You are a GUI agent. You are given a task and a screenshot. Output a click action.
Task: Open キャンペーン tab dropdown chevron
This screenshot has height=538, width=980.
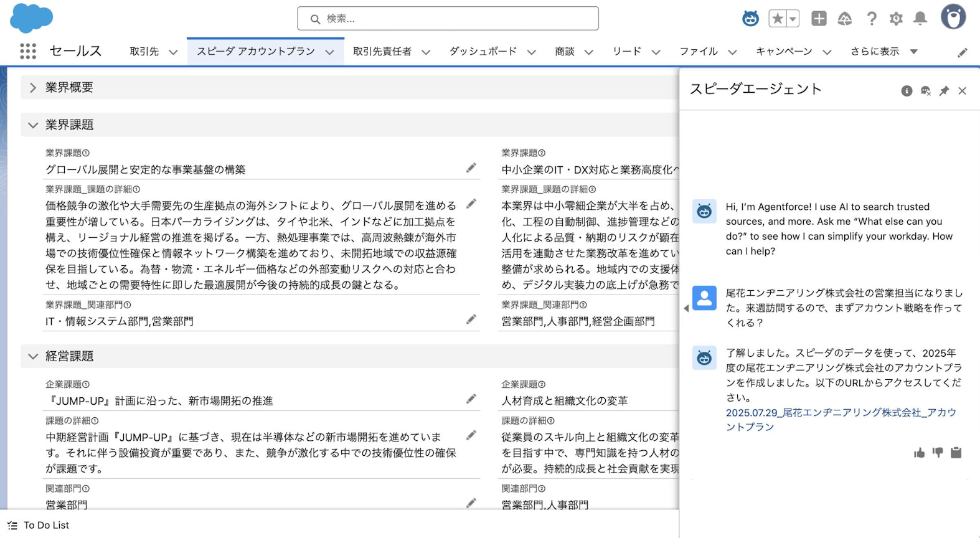point(827,52)
